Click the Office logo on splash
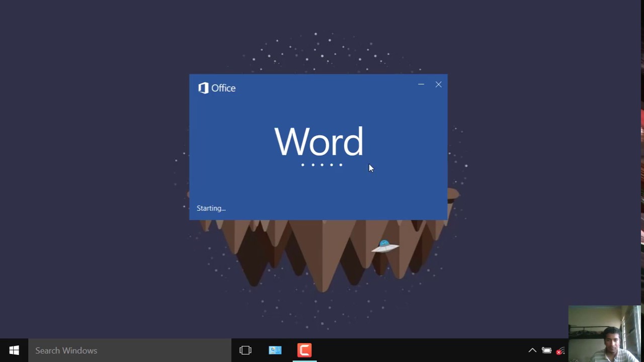 (217, 88)
